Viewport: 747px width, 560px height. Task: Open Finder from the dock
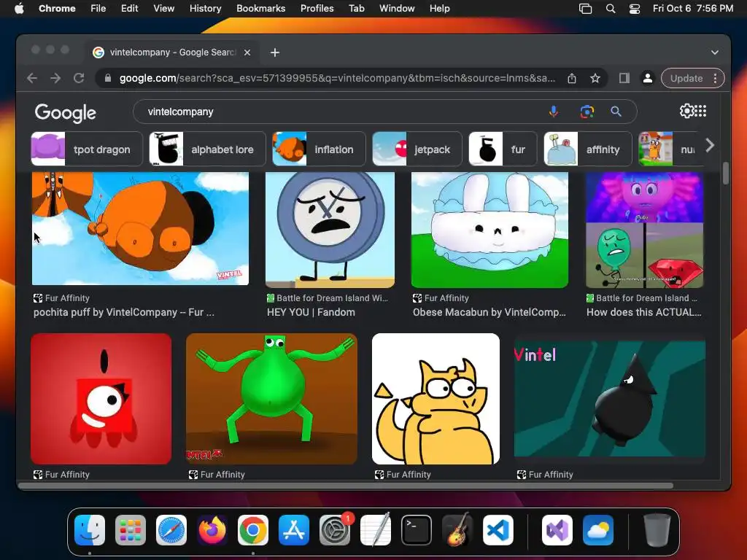pos(90,530)
